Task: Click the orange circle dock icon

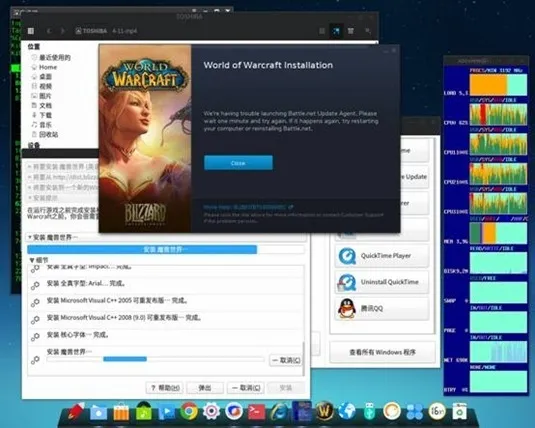Action: click(392, 411)
